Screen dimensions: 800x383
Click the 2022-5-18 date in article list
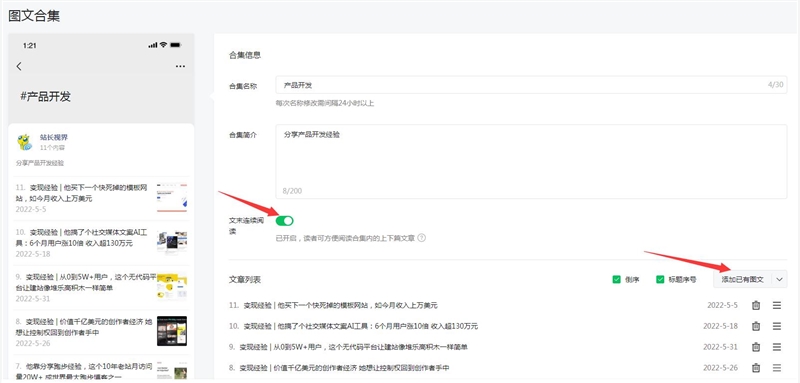pyautogui.click(x=720, y=326)
